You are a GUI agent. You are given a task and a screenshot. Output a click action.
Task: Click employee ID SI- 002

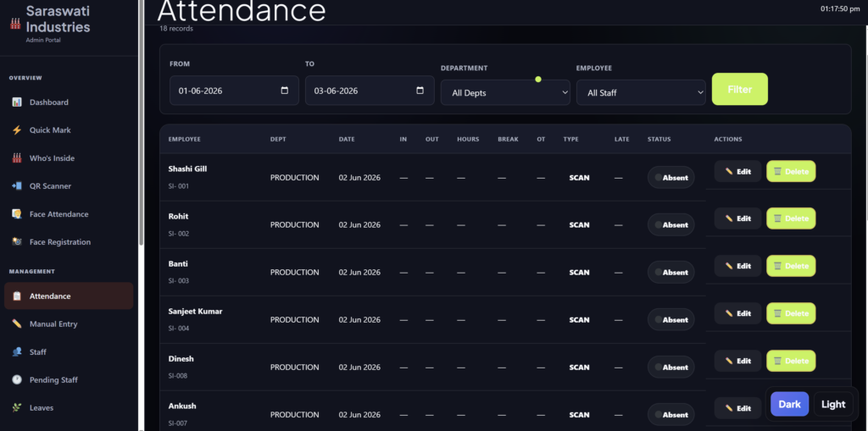coord(179,234)
